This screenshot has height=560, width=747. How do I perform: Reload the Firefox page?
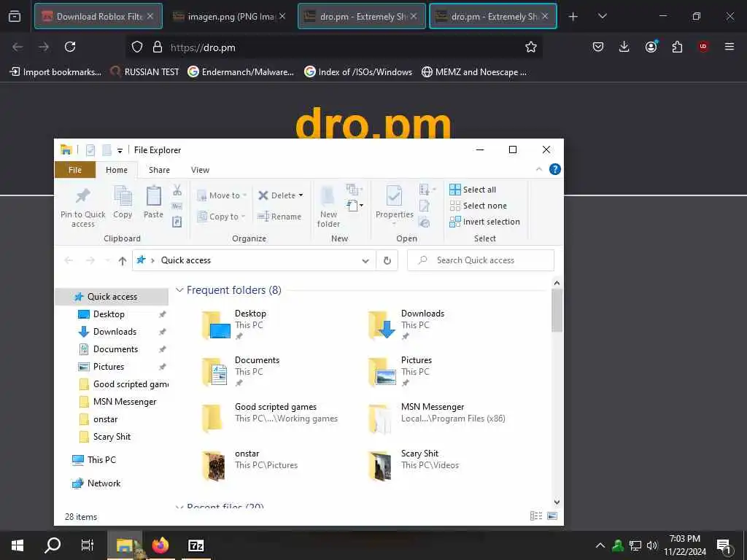coord(70,47)
